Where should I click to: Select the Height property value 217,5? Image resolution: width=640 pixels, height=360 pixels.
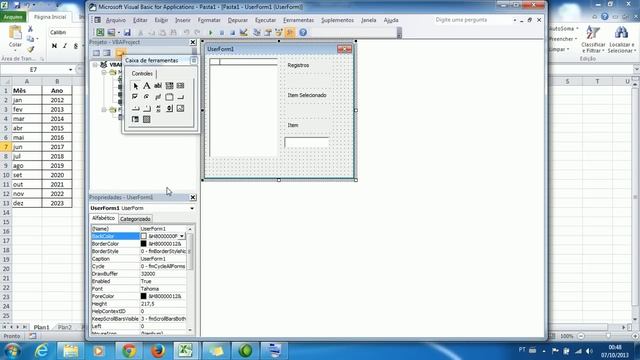click(163, 304)
